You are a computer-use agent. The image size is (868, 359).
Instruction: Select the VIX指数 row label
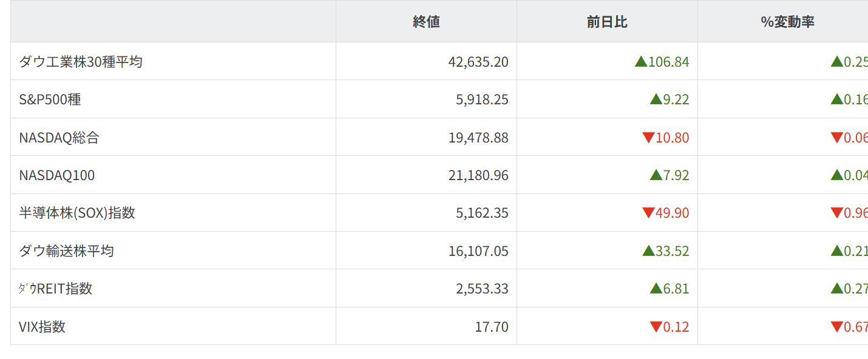pos(42,327)
